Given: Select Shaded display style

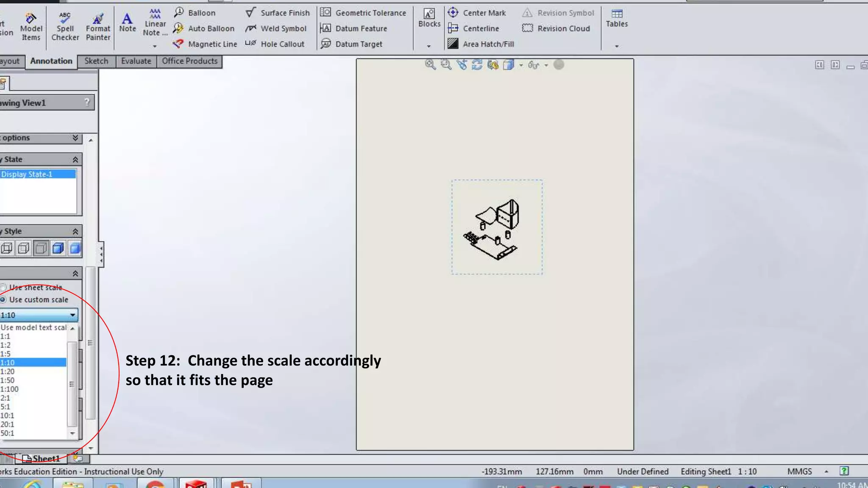Looking at the screenshot, I should [75, 248].
